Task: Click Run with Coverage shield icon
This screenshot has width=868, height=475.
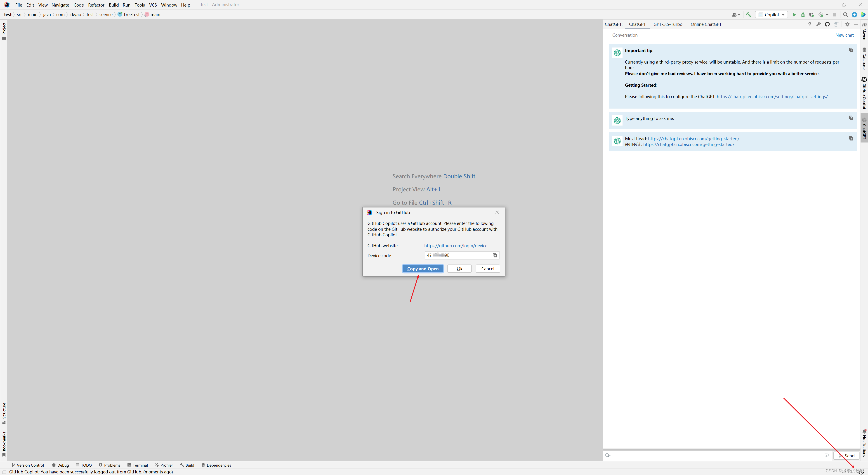Action: point(812,14)
